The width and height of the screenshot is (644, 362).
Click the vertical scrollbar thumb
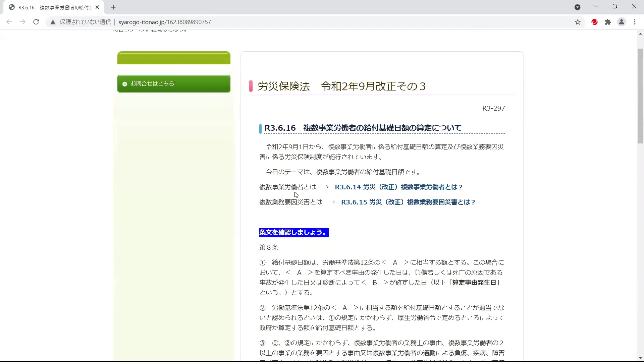[640, 96]
